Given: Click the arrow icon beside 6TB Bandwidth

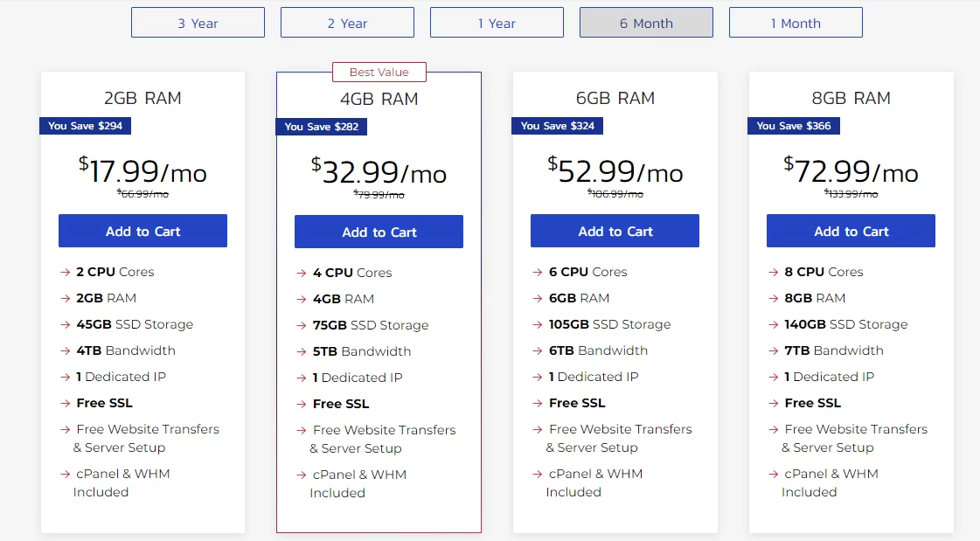Looking at the screenshot, I should tap(538, 351).
